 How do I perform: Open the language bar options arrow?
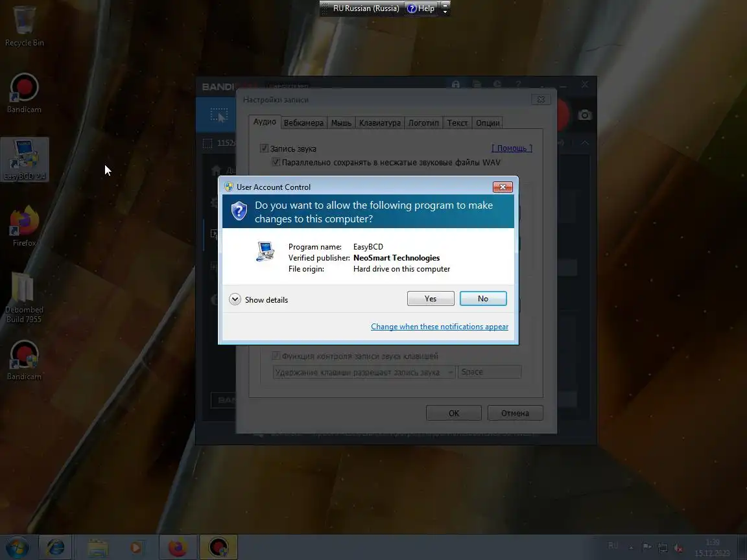tap(445, 11)
